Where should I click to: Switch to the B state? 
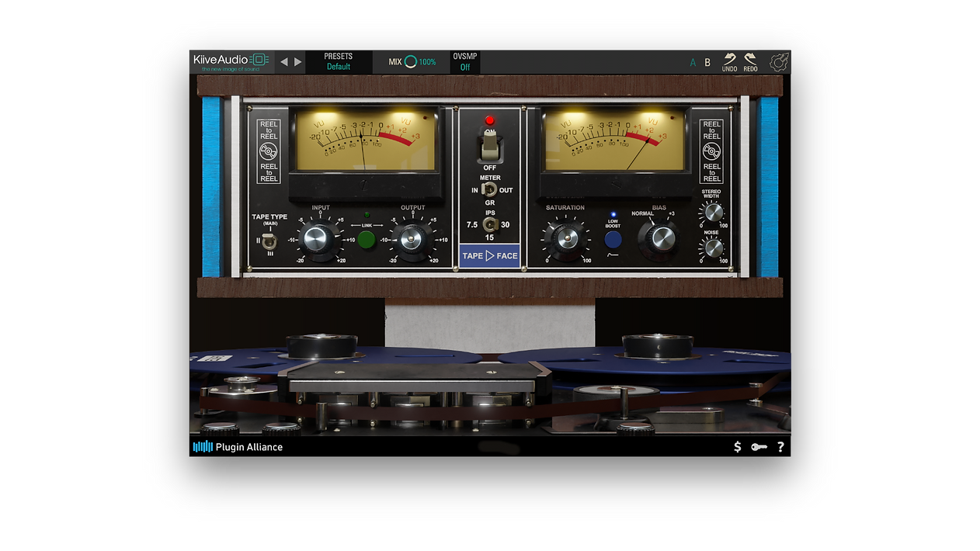[x=707, y=63]
